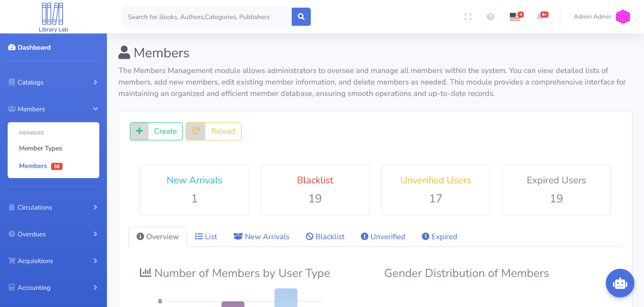Open the help question mark icon
Image resolution: width=644 pixels, height=307 pixels.
[x=490, y=17]
